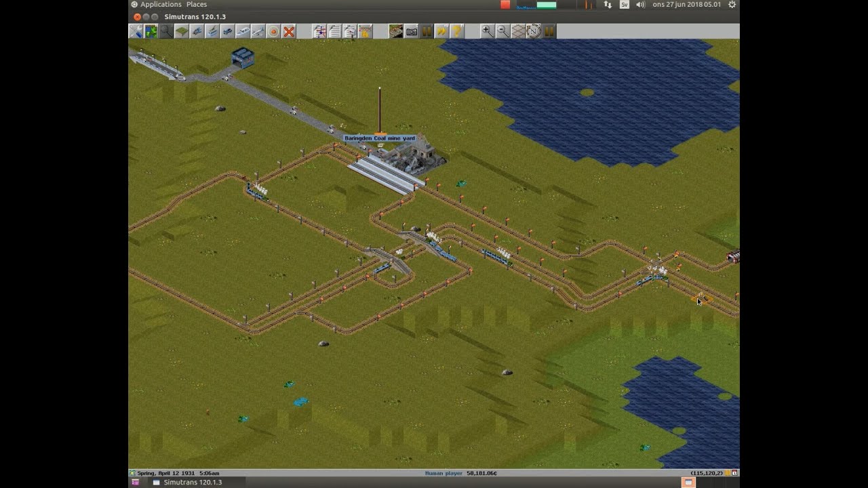Select the blue depot building

242,58
